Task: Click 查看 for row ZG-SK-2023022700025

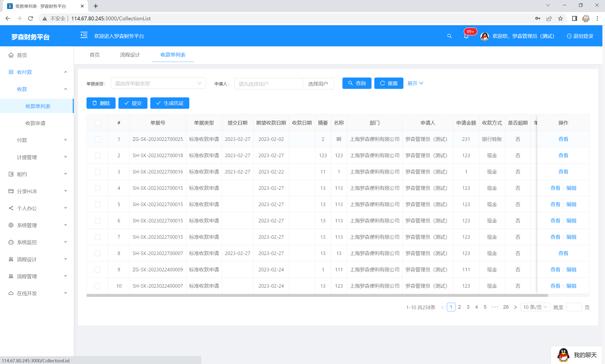Action: pos(563,139)
